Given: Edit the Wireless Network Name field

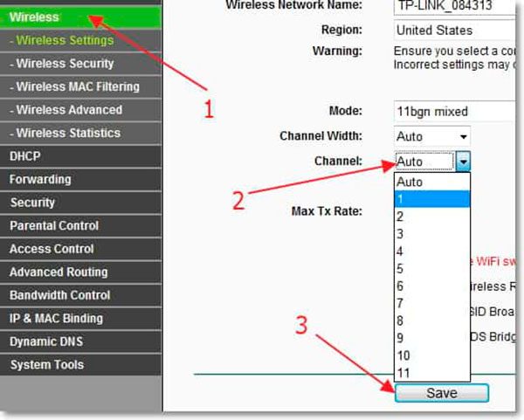Looking at the screenshot, I should 454,7.
